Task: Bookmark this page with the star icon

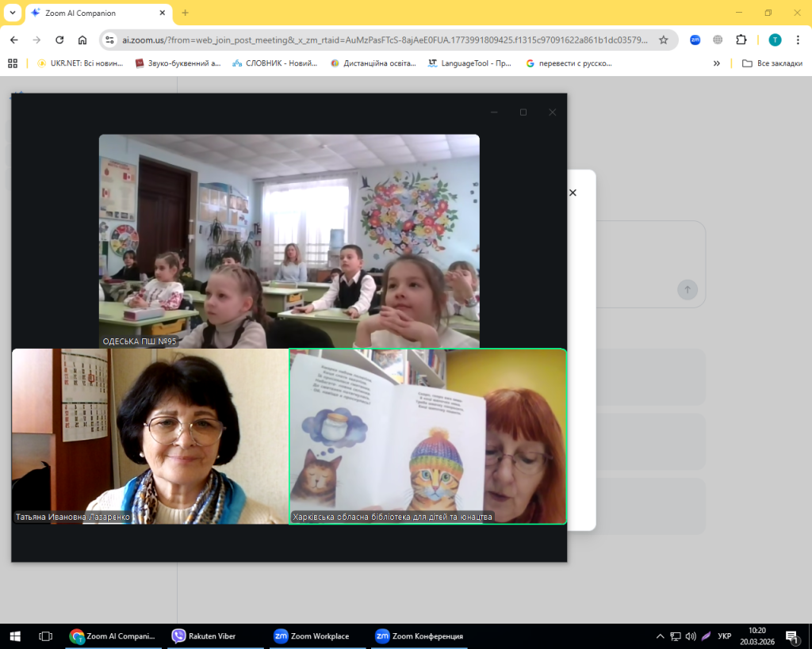Action: click(664, 40)
